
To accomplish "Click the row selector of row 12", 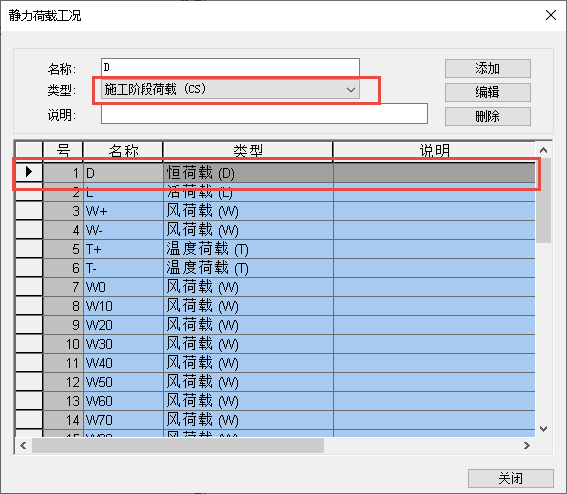I will pyautogui.click(x=29, y=382).
